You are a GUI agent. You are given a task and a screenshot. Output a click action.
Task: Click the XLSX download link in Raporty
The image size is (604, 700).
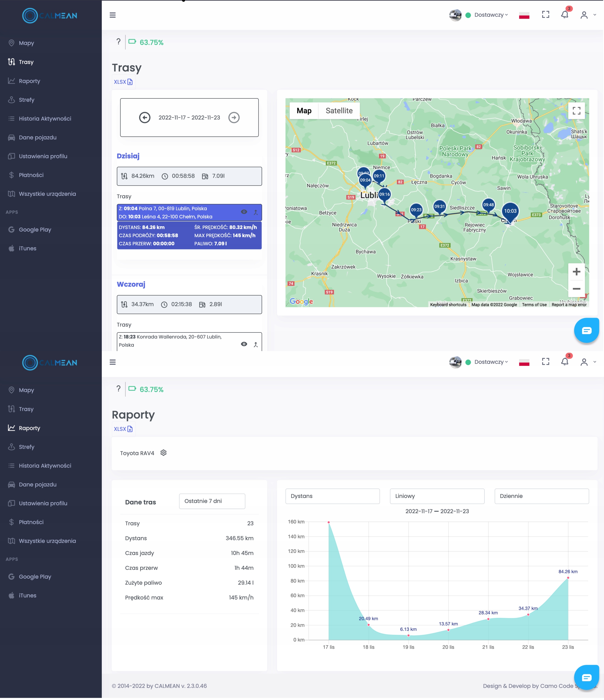(123, 428)
